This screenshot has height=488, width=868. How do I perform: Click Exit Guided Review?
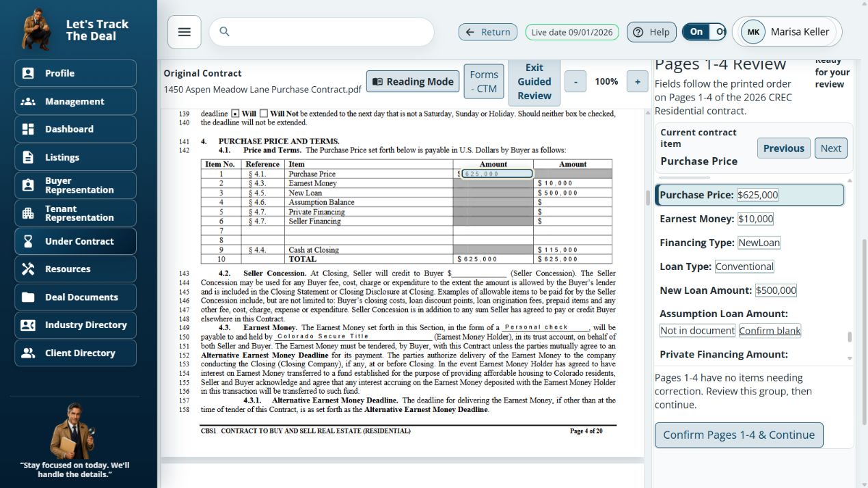(x=534, y=81)
